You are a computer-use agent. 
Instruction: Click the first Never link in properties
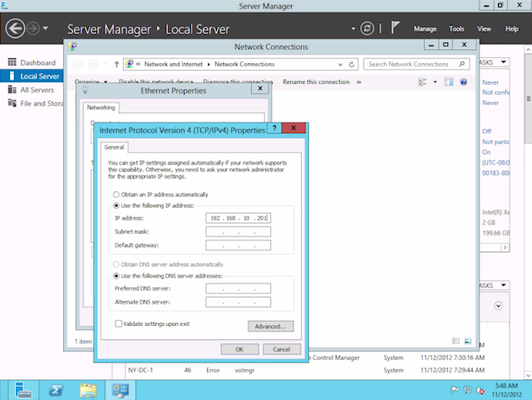[490, 82]
